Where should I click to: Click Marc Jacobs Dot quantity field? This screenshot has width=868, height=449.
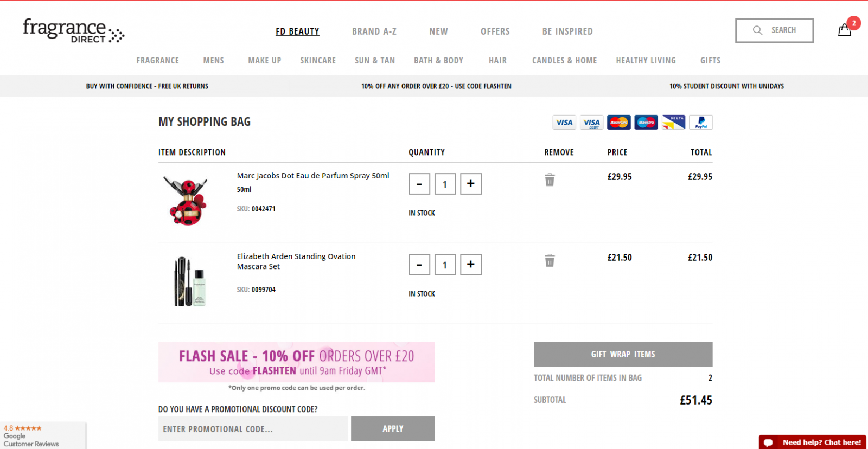pos(445,184)
